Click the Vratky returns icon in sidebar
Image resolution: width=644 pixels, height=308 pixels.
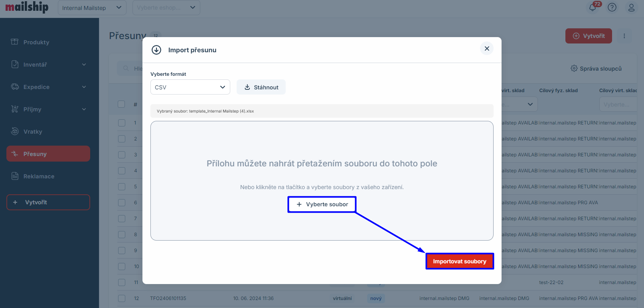click(15, 131)
